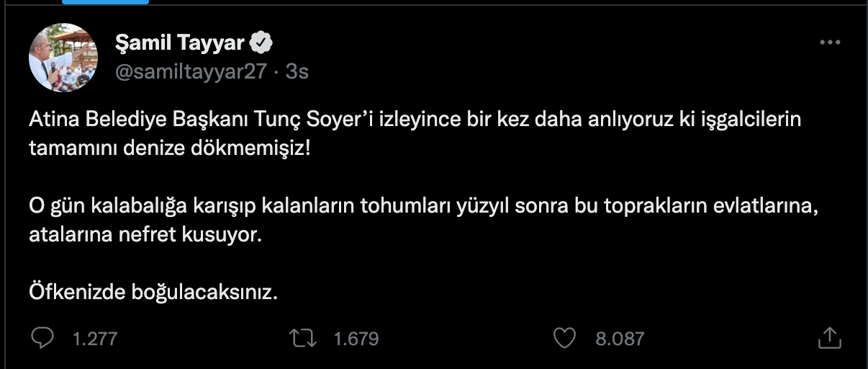The width and height of the screenshot is (868, 369).
Task: View the 8.087 likes count
Action: pyautogui.click(x=620, y=338)
